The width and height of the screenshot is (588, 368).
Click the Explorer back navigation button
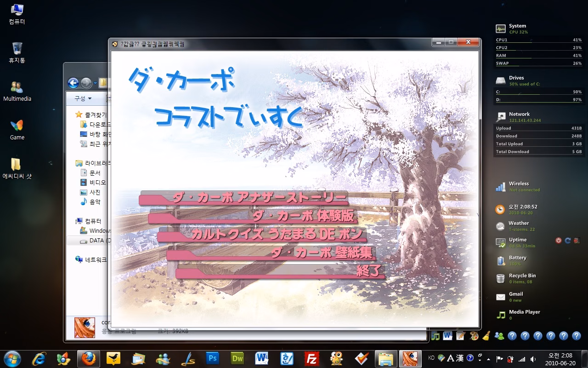coord(73,83)
